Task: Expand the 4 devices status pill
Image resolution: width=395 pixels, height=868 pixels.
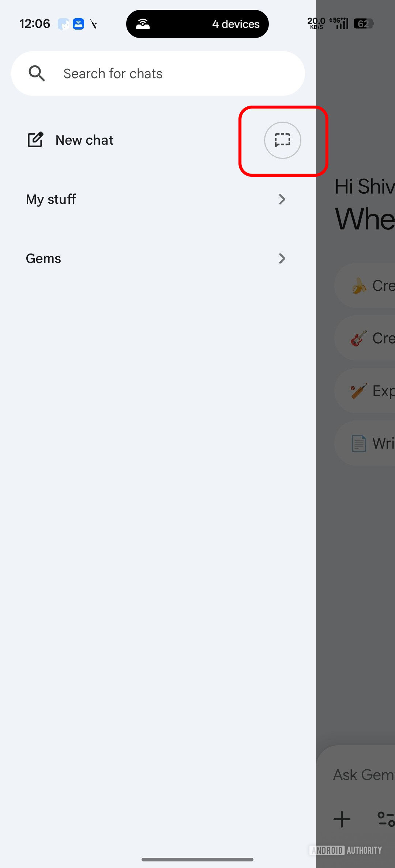Action: click(x=197, y=24)
